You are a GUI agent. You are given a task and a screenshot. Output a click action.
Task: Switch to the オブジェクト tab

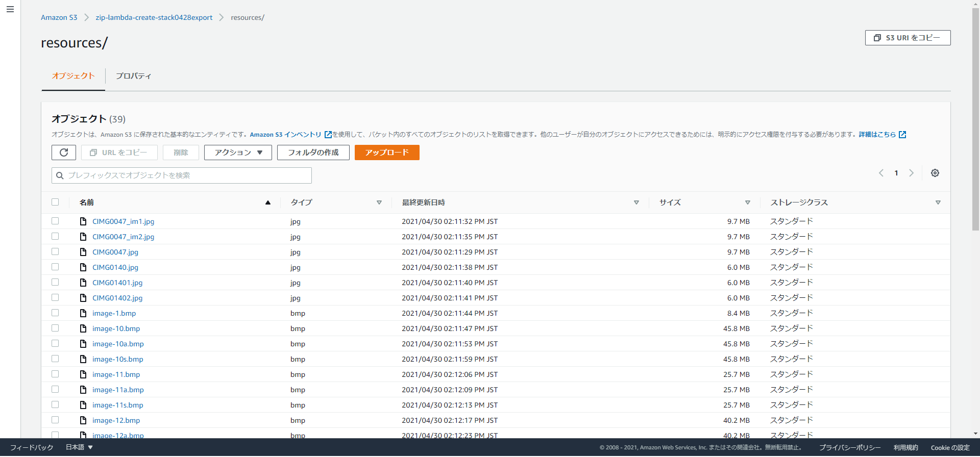(x=73, y=76)
